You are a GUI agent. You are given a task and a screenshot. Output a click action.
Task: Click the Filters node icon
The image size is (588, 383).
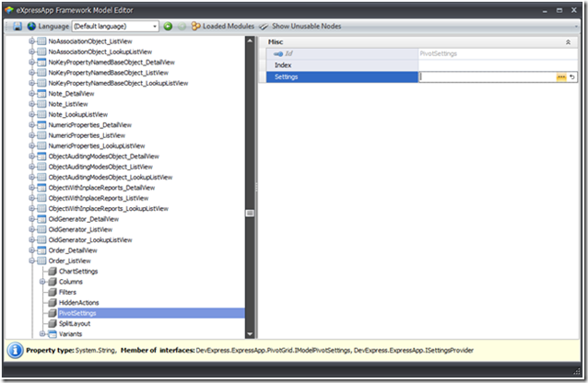tap(53, 292)
